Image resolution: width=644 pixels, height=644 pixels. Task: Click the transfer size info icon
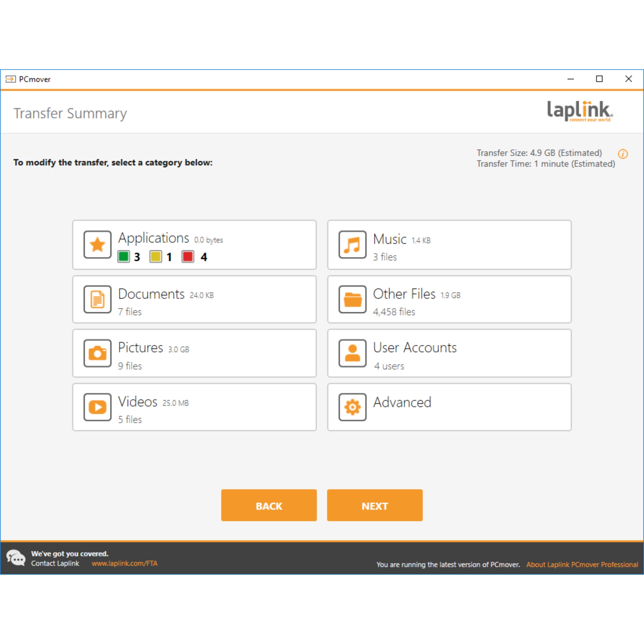(623, 154)
